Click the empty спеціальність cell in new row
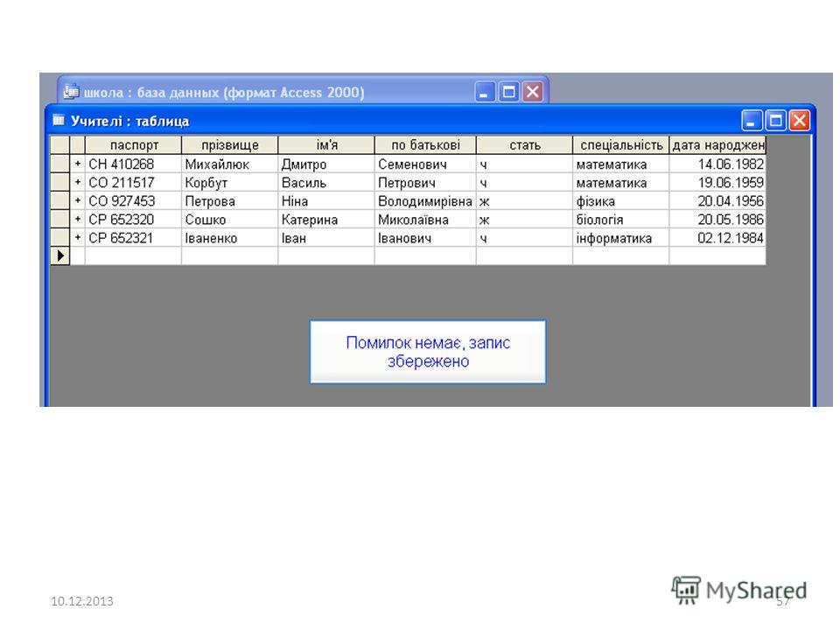The width and height of the screenshot is (840, 630). coord(621,256)
